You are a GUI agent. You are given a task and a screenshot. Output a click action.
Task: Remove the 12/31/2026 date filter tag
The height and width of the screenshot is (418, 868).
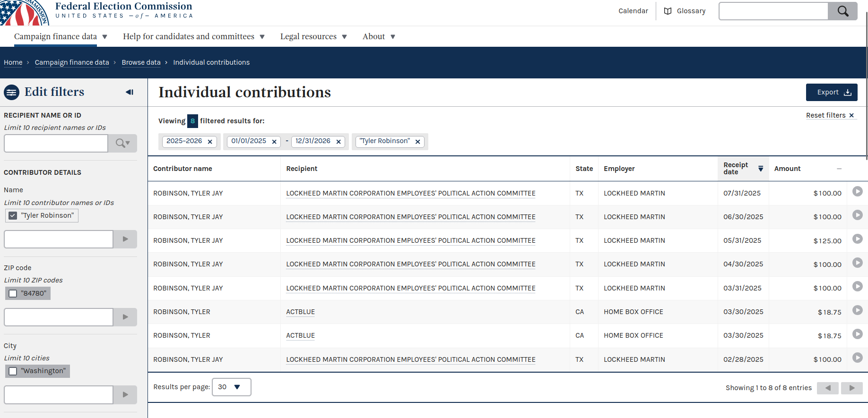point(339,142)
